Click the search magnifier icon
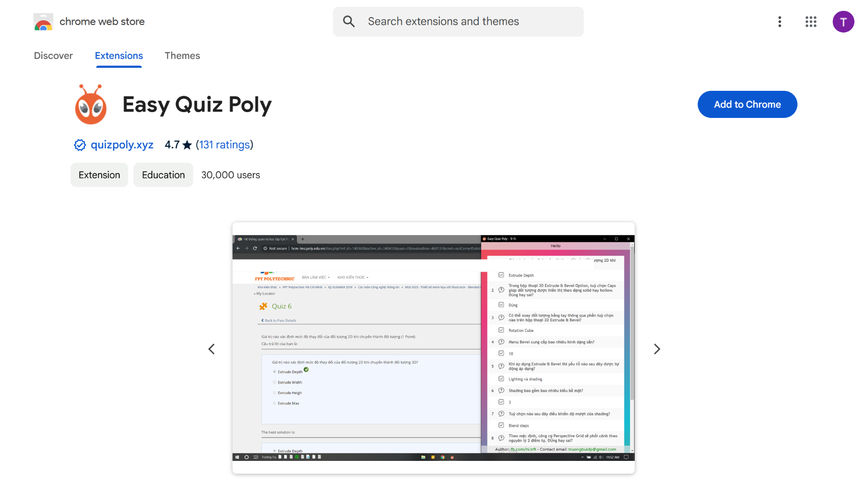 (x=349, y=21)
